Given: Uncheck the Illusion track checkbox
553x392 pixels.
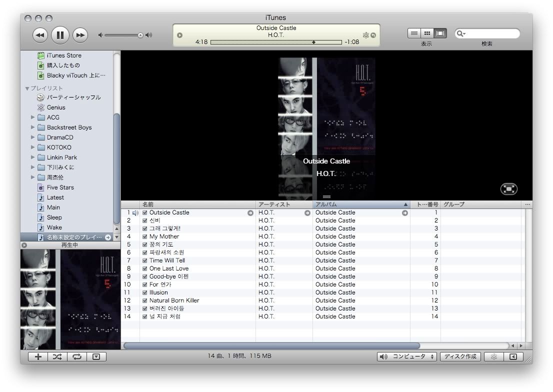Looking at the screenshot, I should 144,293.
